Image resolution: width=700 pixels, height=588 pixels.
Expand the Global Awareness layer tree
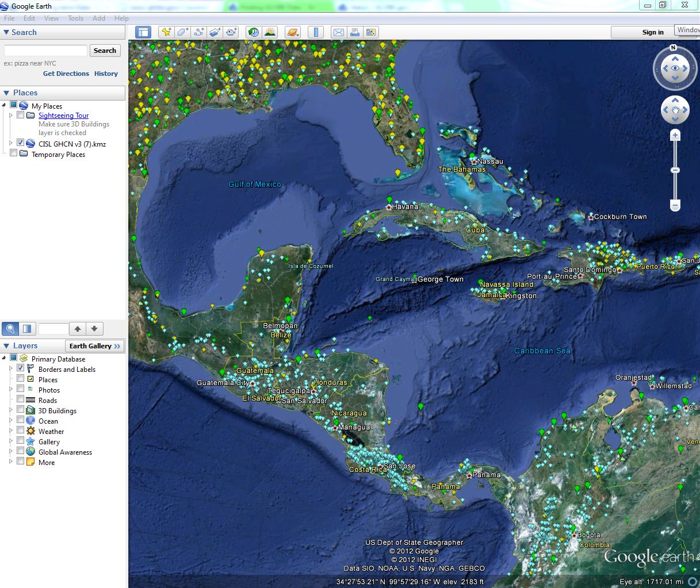(11, 452)
